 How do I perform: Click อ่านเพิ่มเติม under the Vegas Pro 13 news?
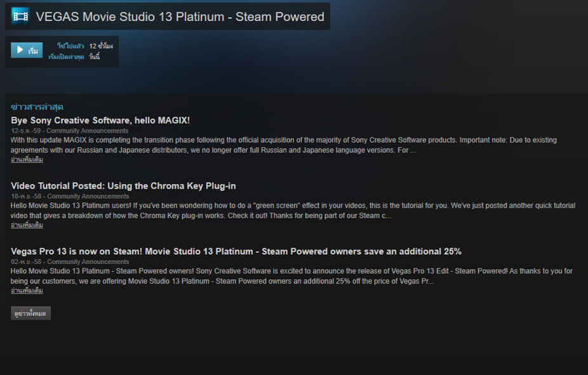pos(27,290)
